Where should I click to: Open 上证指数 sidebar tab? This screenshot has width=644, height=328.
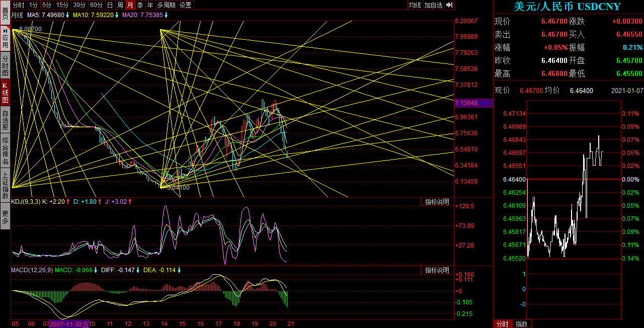tap(5, 185)
